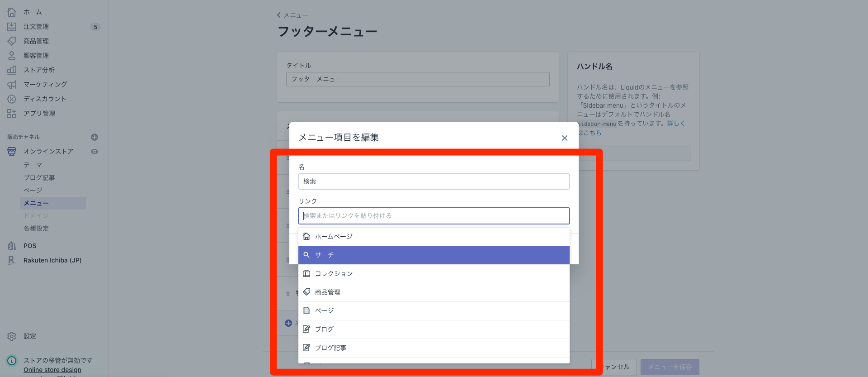Click the キャンセル button at bottom

(614, 367)
